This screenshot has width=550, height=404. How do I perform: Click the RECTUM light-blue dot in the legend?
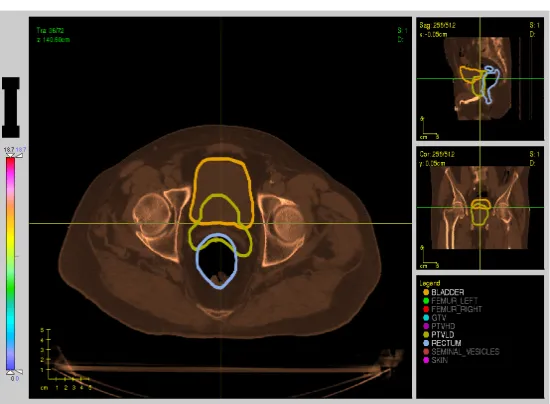[426, 343]
